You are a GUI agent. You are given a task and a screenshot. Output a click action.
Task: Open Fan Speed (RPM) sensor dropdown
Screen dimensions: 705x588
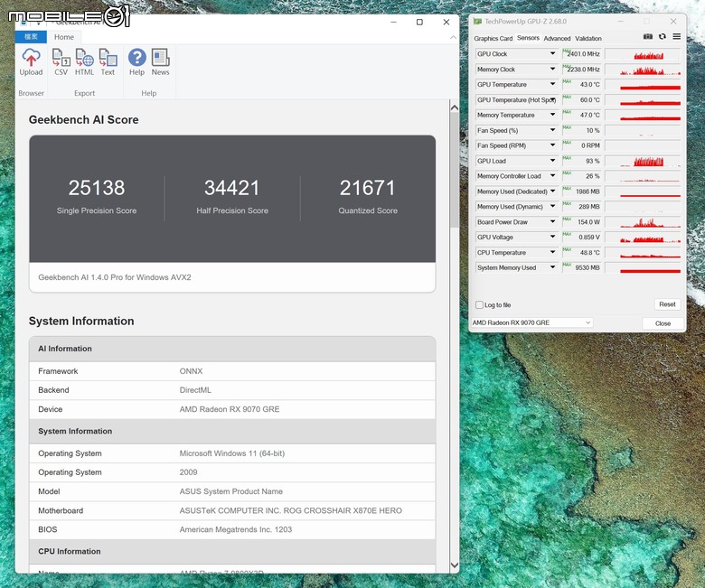click(x=552, y=145)
